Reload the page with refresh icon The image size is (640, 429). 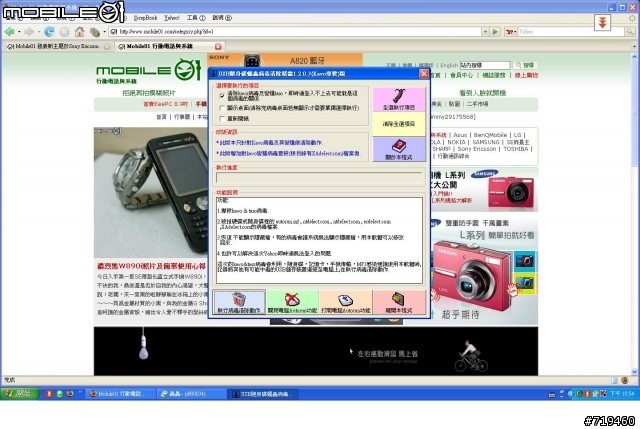49,31
